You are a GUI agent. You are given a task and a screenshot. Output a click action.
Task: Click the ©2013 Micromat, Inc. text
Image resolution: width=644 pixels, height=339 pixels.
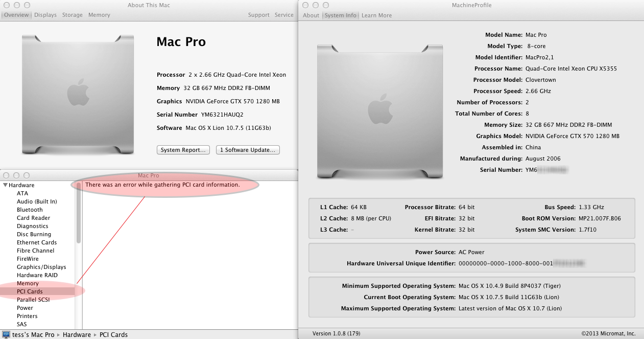[608, 333]
